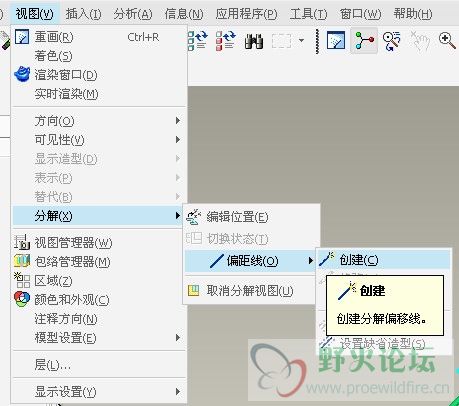Screen dimensions: 459x406
Task: Click 取消分解视图(U) menu entry
Action: 251,291
